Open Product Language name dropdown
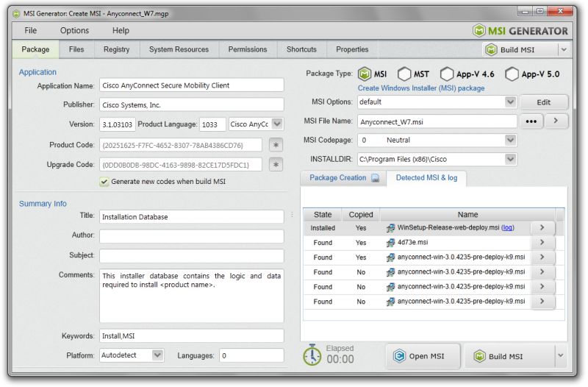Screen dimensions: 588x387 (277, 124)
